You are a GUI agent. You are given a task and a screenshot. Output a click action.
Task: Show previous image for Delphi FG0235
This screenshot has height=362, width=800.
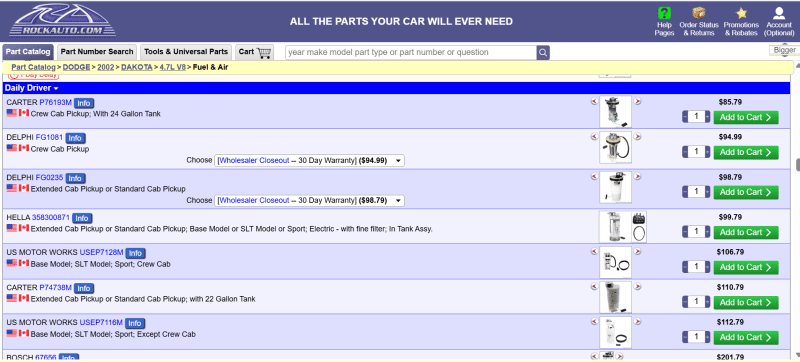click(x=594, y=176)
